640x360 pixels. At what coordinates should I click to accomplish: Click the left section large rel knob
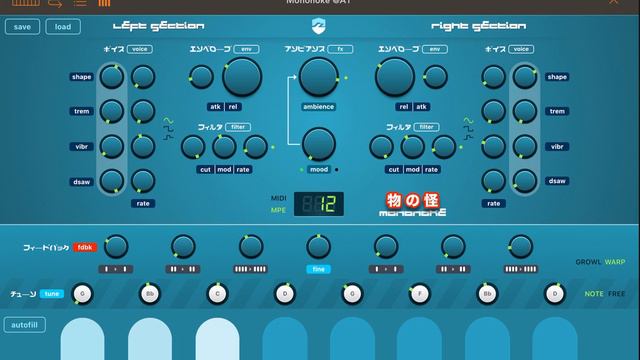click(x=242, y=77)
